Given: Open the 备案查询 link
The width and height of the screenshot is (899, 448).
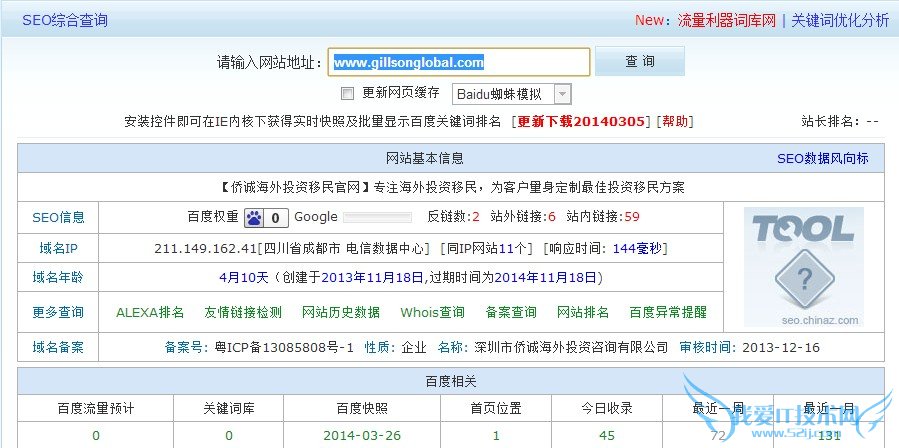Looking at the screenshot, I should pyautogui.click(x=511, y=312).
